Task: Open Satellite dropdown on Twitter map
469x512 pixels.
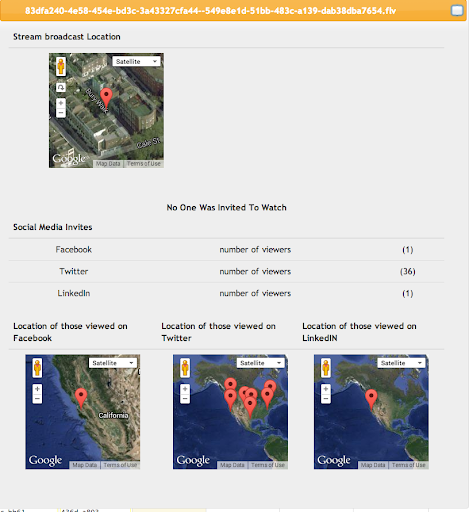Action: 261,363
